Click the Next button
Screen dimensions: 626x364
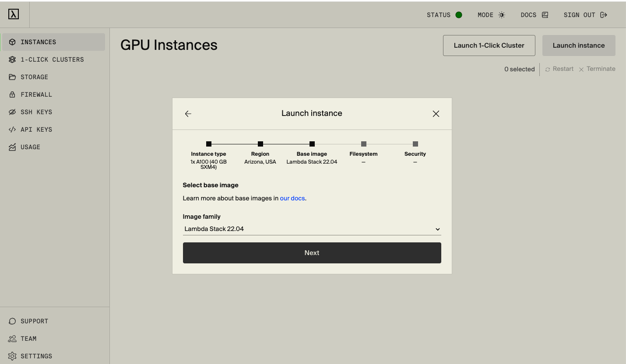(312, 252)
